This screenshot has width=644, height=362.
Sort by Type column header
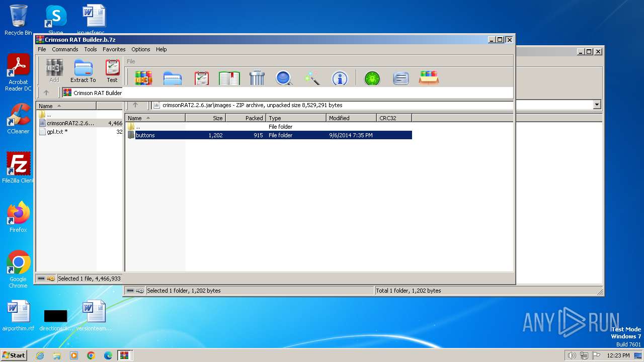[x=296, y=118]
